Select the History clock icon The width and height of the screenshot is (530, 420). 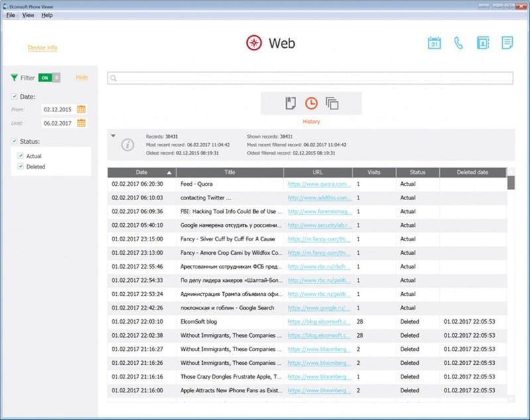point(311,103)
